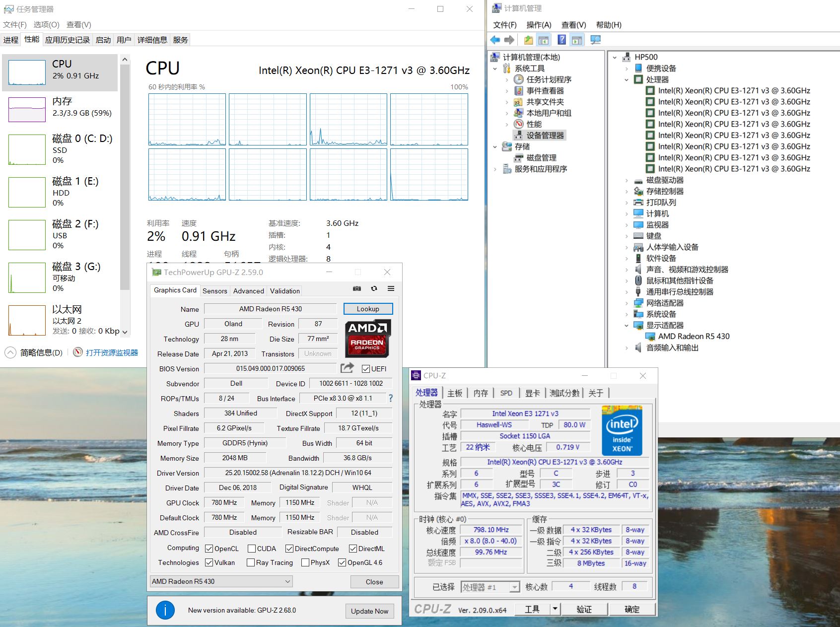Image resolution: width=840 pixels, height=627 pixels.
Task: Click the Bus Interface question mark icon
Action: pos(391,398)
